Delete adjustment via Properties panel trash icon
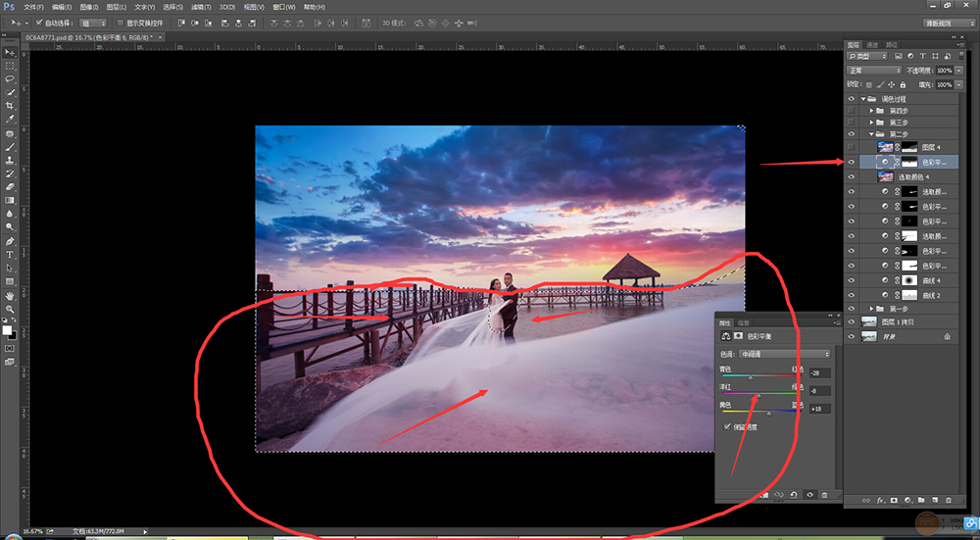The image size is (980, 540). pyautogui.click(x=824, y=495)
